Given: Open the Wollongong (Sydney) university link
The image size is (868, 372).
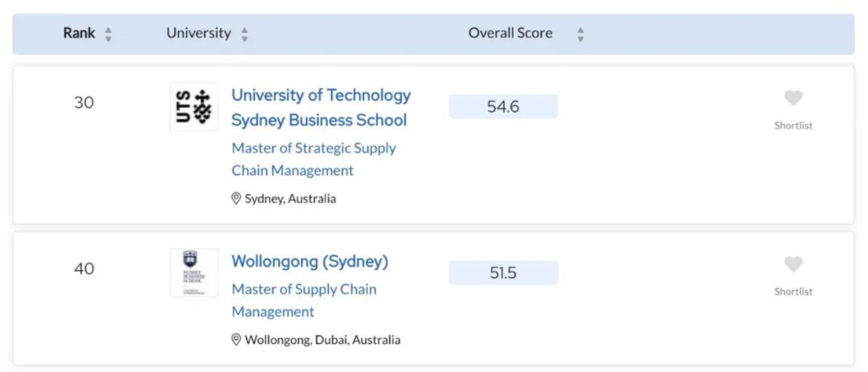Looking at the screenshot, I should 310,262.
